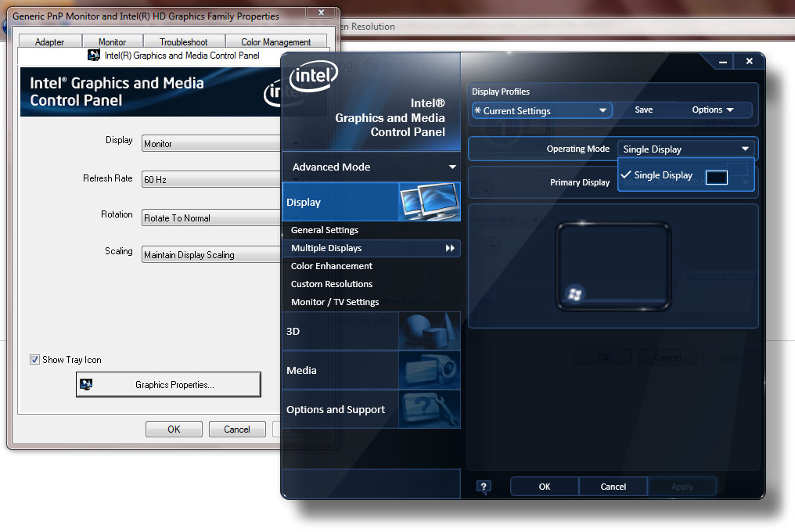This screenshot has width=795, height=532.
Task: Select the 3D category
Action: pyautogui.click(x=371, y=331)
